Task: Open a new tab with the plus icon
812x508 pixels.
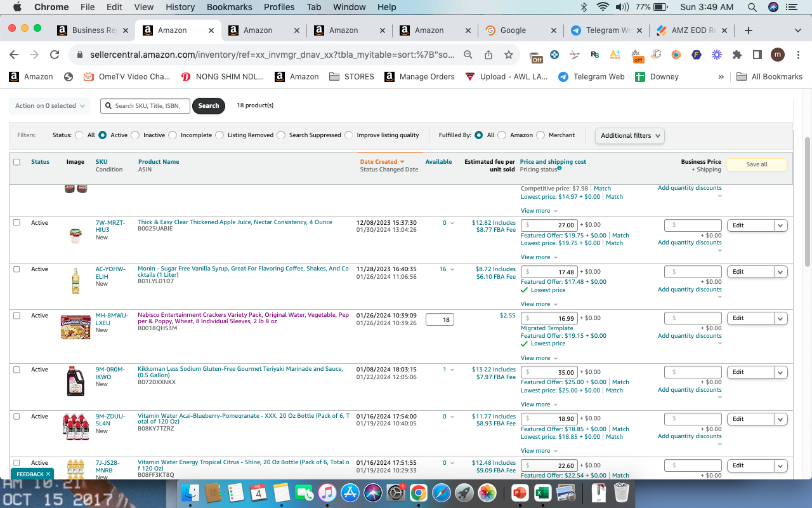Action: coord(749,30)
